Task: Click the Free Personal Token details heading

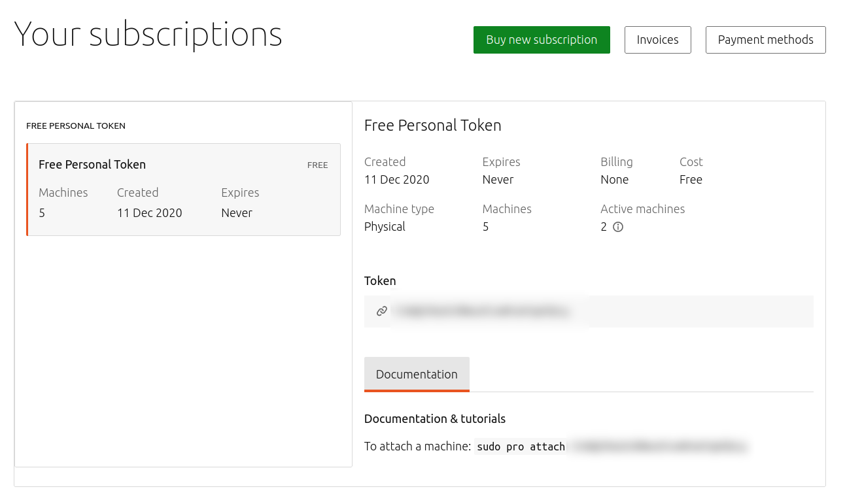Action: [433, 126]
